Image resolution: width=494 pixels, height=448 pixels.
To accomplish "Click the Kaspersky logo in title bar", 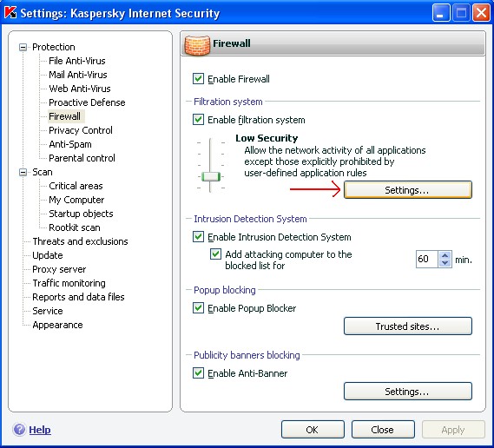I will point(10,13).
